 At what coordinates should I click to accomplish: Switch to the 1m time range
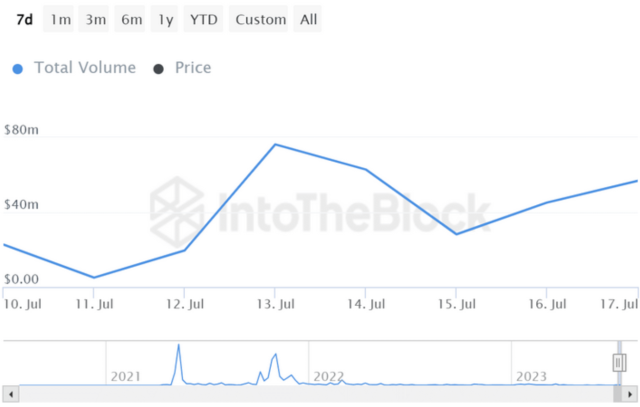tap(61, 19)
